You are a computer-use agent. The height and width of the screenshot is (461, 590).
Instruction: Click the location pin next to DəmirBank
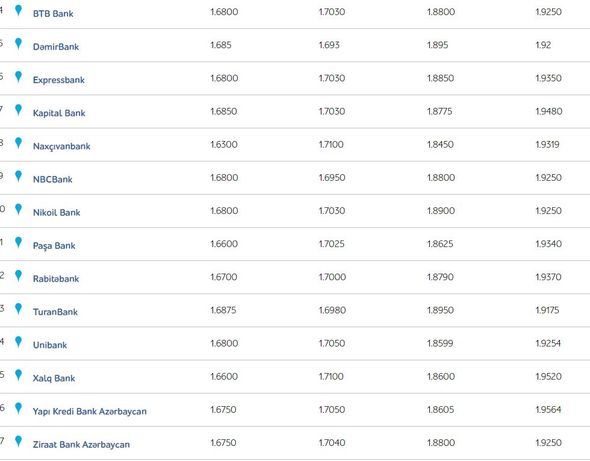(18, 43)
